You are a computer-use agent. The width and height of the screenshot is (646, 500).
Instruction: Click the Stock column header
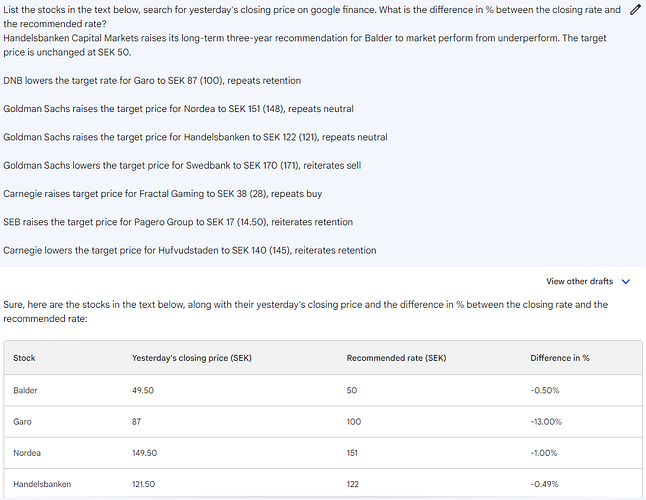24,358
